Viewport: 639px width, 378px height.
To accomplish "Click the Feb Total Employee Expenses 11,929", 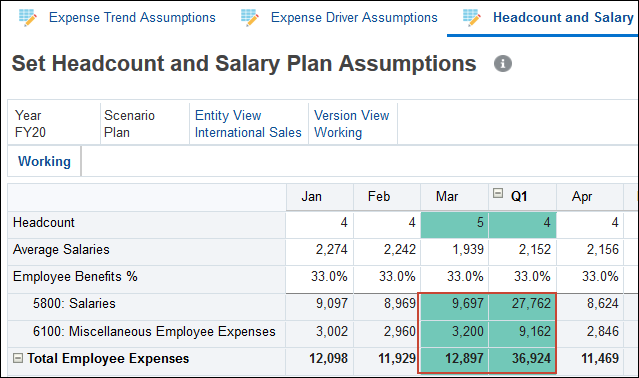I will [387, 360].
